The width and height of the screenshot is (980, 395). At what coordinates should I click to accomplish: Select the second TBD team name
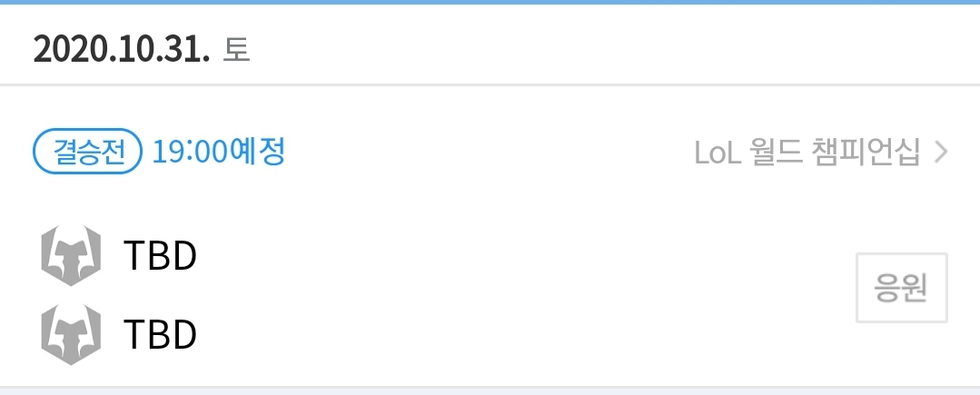coord(161,334)
